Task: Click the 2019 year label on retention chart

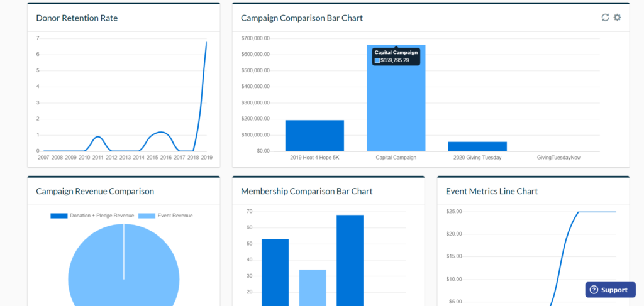Action: click(x=206, y=158)
